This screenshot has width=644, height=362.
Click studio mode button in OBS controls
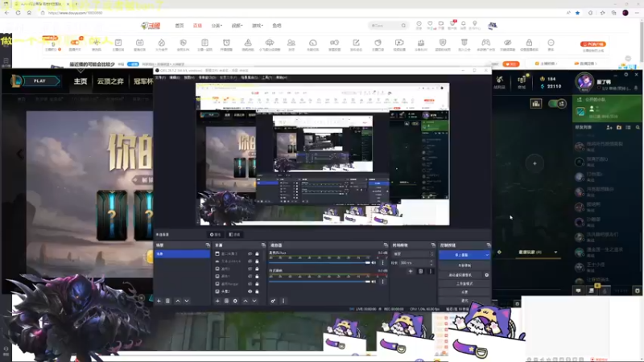point(464,284)
